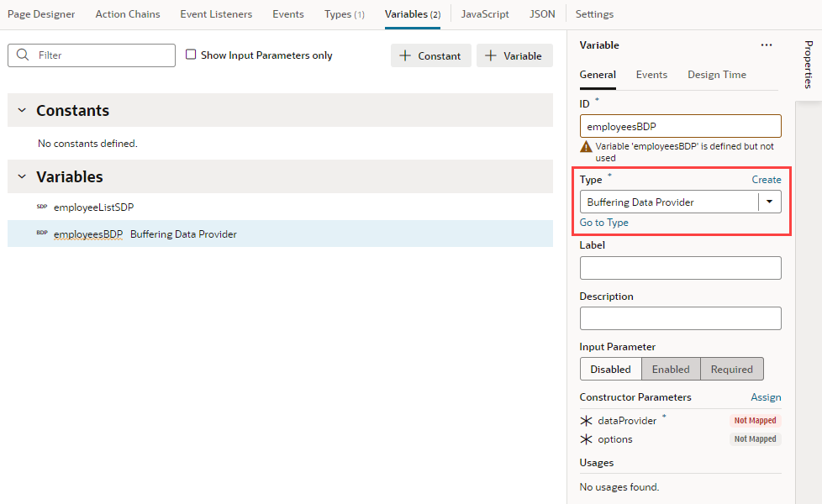Click into the Label input field
822x504 pixels.
(681, 268)
